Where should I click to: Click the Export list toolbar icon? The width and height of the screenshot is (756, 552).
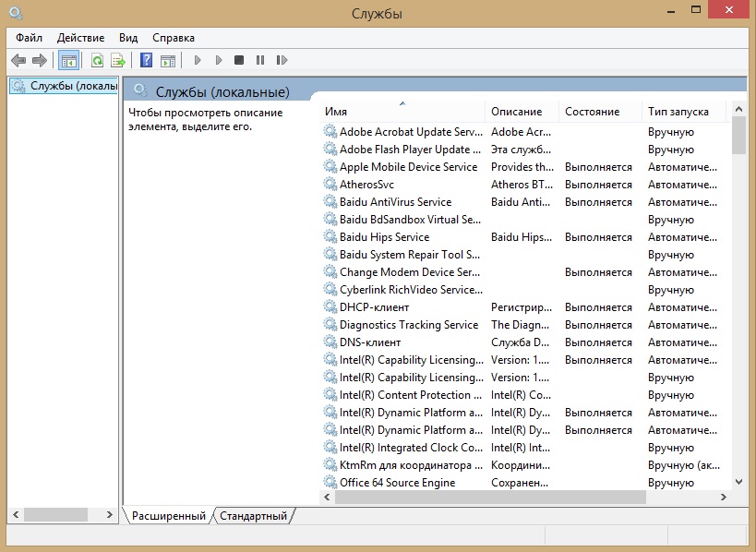point(118,60)
